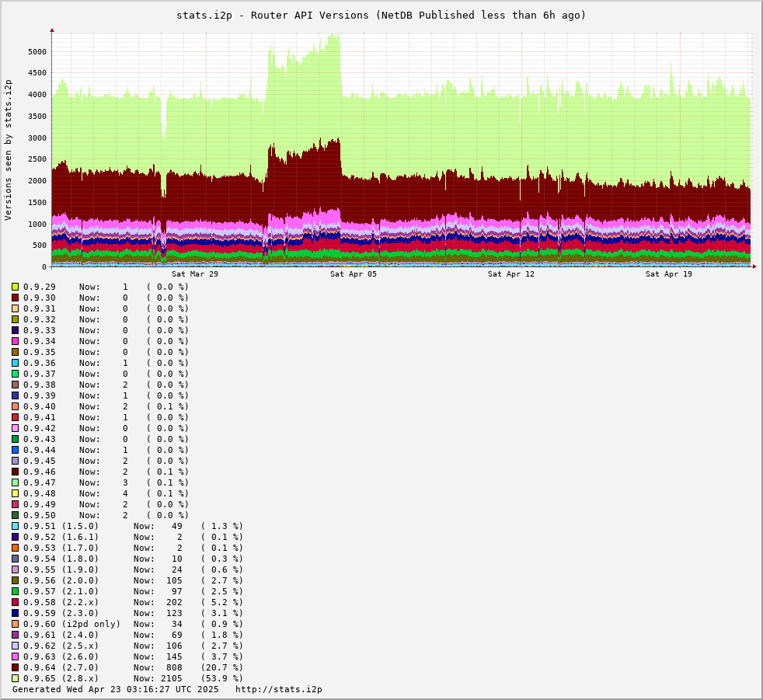The width and height of the screenshot is (763, 700).
Task: Click the legend text '0.9.51 (1.5.0)'
Action: [x=61, y=526]
